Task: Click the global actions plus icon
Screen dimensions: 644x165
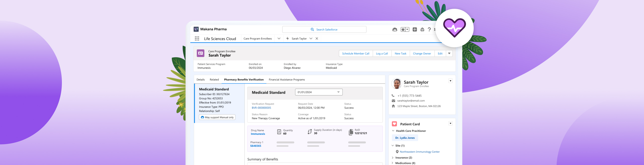Action: pyautogui.click(x=415, y=30)
